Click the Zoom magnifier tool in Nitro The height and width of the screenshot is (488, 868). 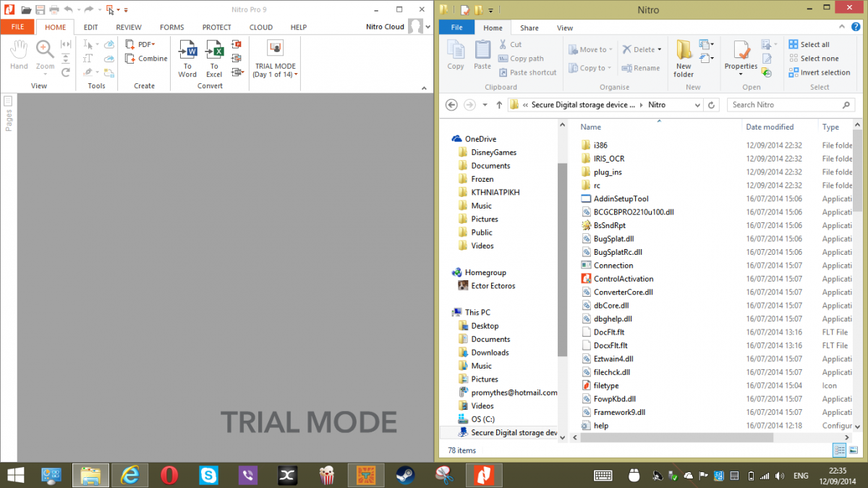45,50
